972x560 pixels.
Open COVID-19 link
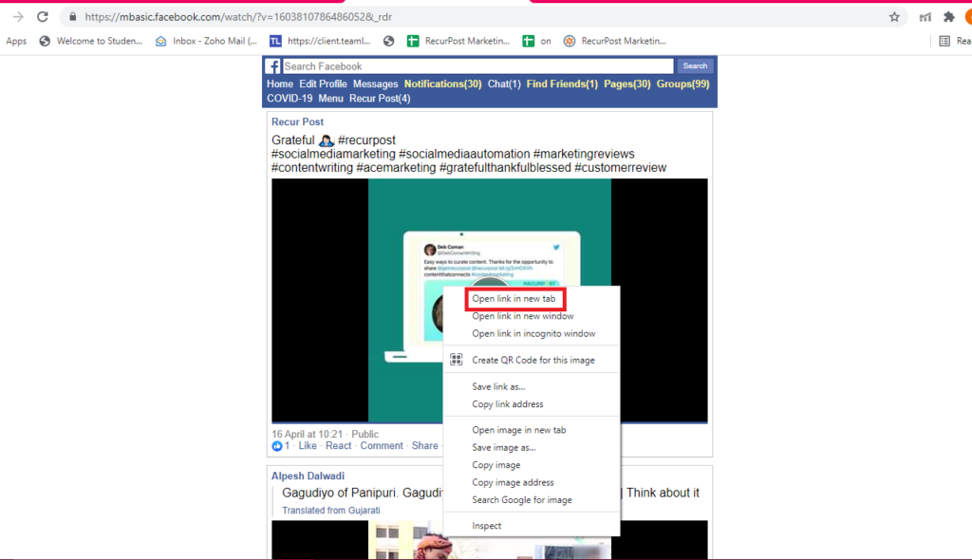pyautogui.click(x=290, y=98)
